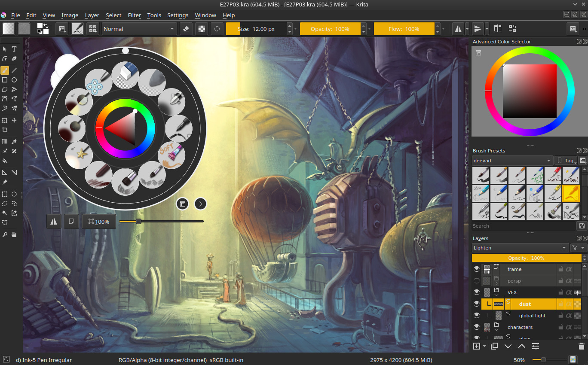Choose the Gradient tool

[5, 141]
